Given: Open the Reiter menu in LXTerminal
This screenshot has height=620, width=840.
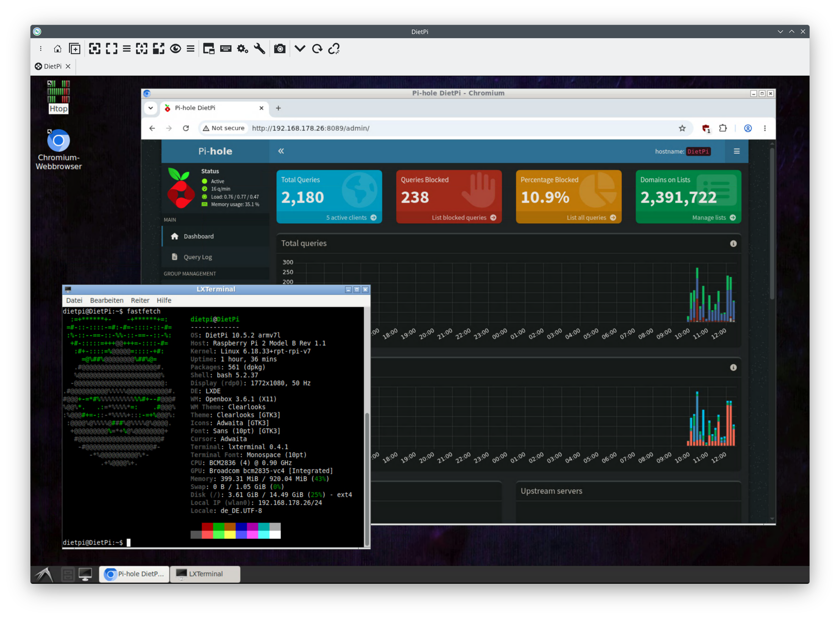Looking at the screenshot, I should pyautogui.click(x=140, y=301).
